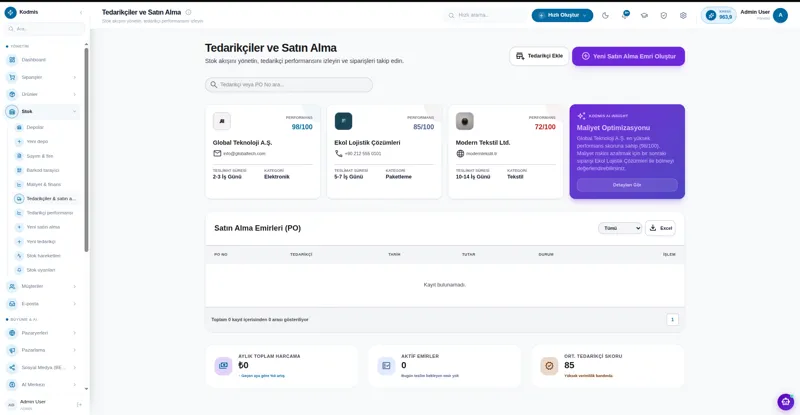
Task: Click the Pazarlama megaphone icon
Action: pos(12,350)
